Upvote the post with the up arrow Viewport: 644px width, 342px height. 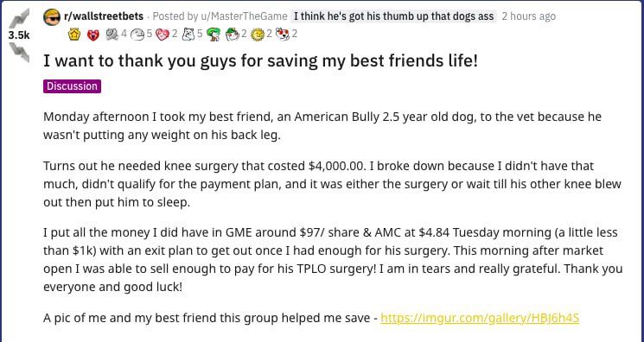[19, 18]
